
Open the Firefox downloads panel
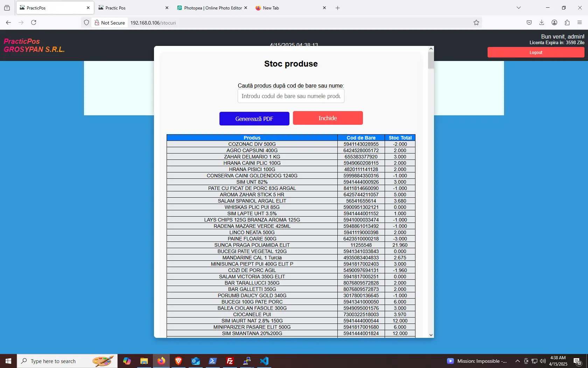[541, 23]
